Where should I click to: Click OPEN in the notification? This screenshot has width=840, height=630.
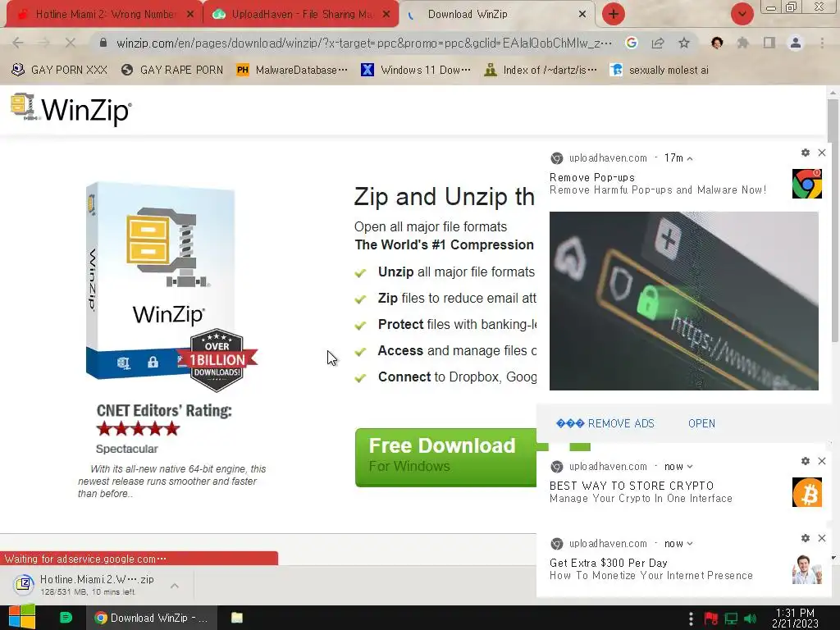(701, 423)
